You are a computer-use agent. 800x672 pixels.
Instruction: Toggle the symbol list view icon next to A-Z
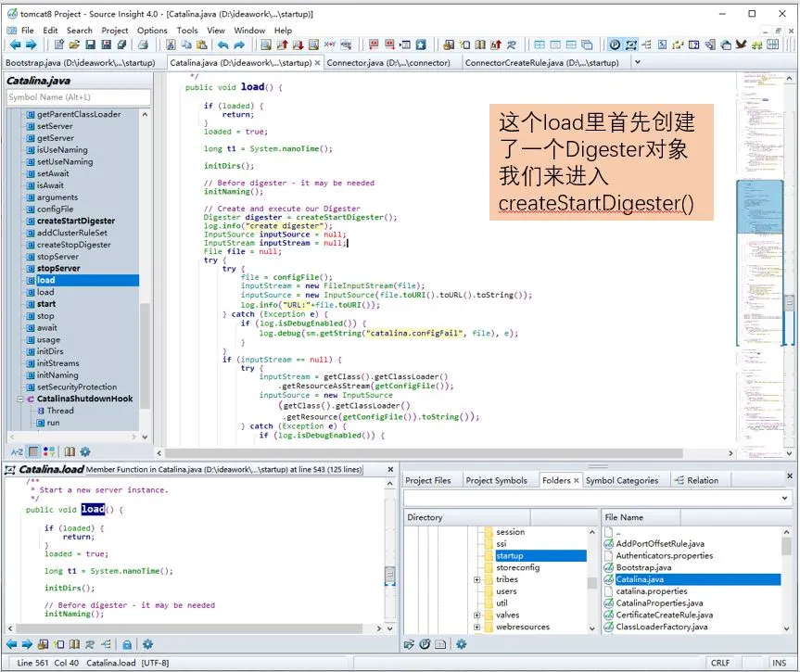tap(33, 451)
